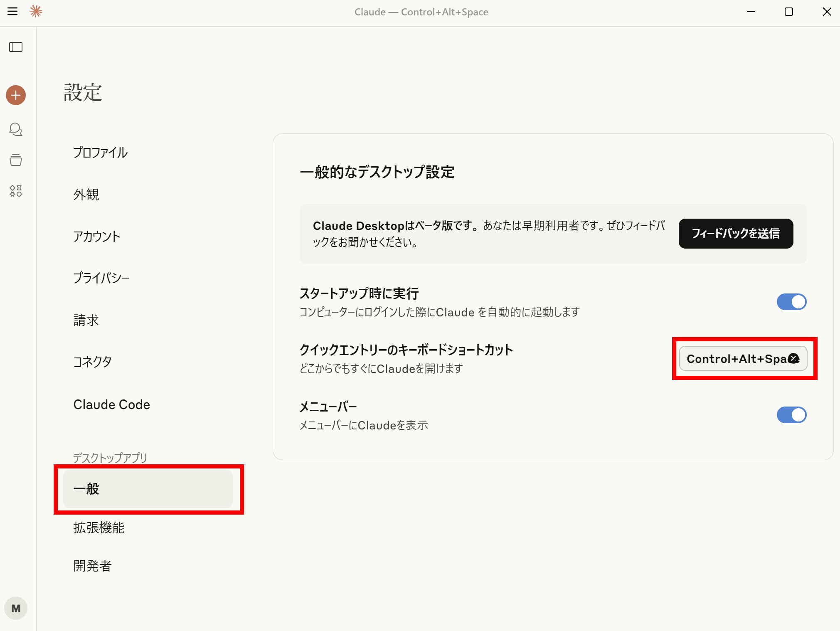Click the Claude starburst logo icon
This screenshot has height=631, width=840.
coord(36,11)
